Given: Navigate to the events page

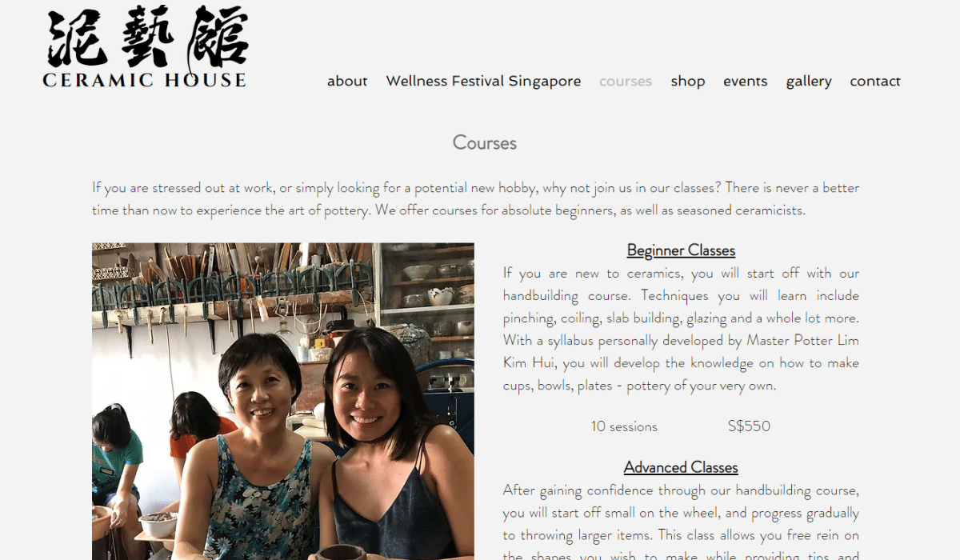Looking at the screenshot, I should point(746,81).
